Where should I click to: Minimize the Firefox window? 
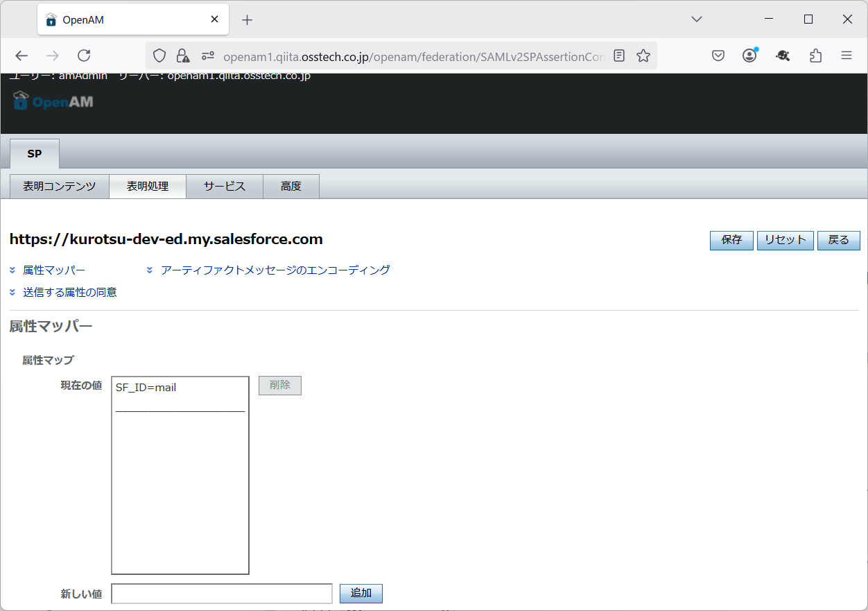click(x=769, y=19)
